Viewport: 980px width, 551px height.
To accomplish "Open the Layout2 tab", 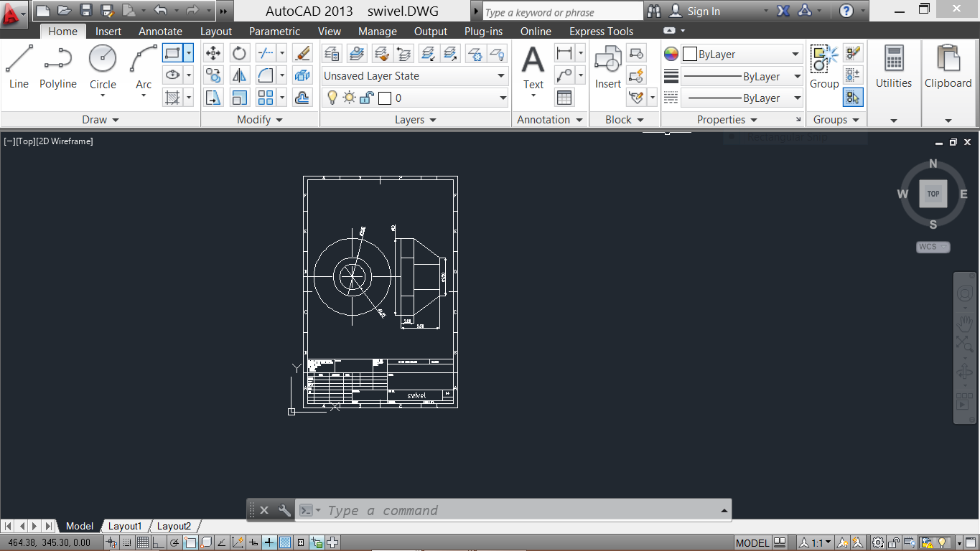I will pyautogui.click(x=174, y=527).
